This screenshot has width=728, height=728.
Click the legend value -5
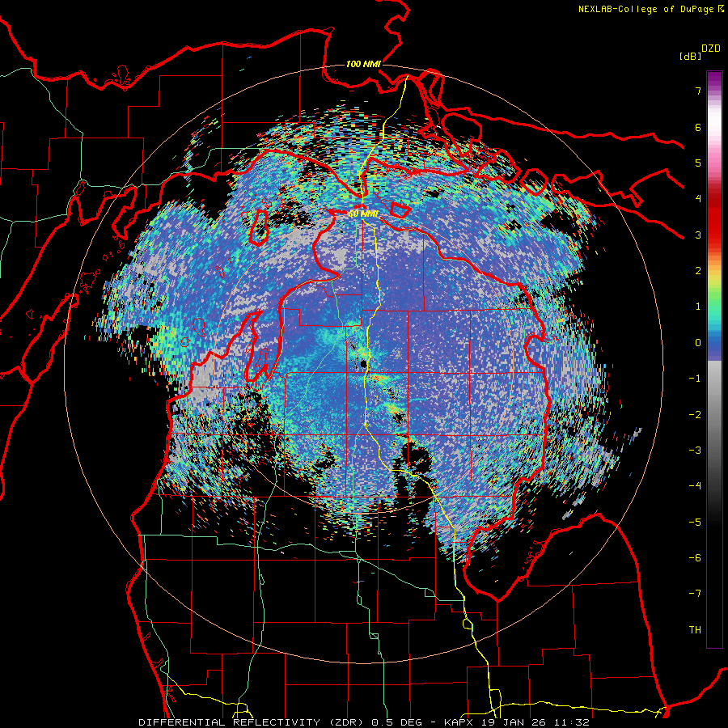click(x=695, y=522)
